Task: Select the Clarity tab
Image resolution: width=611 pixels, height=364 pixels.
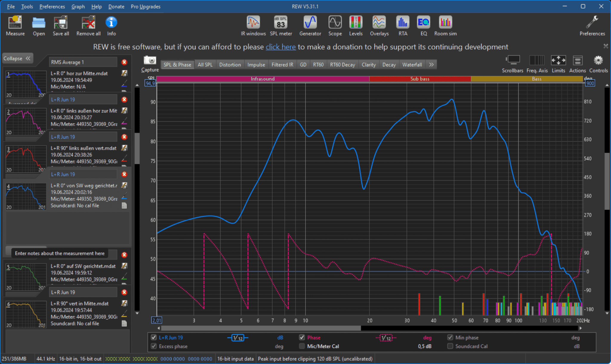Action: [x=369, y=64]
